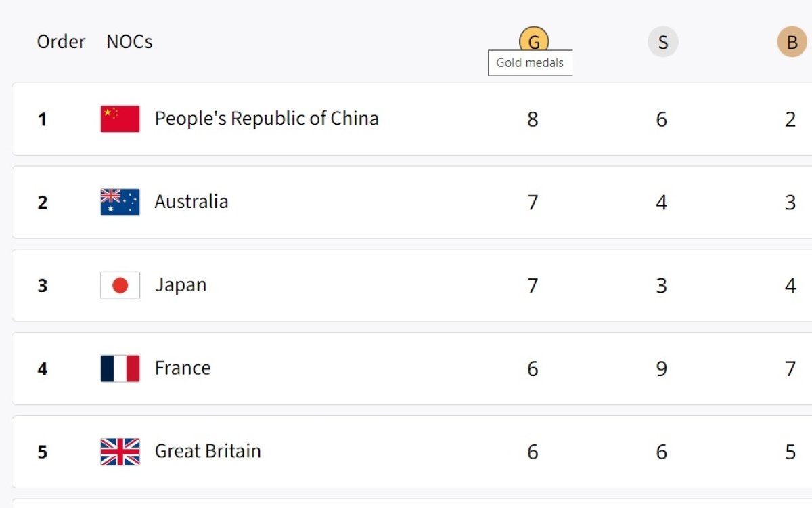Click the Great Britain flag icon
This screenshot has height=508, width=812.
click(120, 452)
